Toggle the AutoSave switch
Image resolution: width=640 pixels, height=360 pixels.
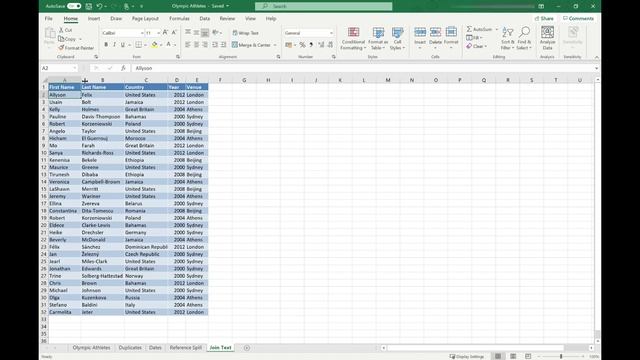(74, 6)
